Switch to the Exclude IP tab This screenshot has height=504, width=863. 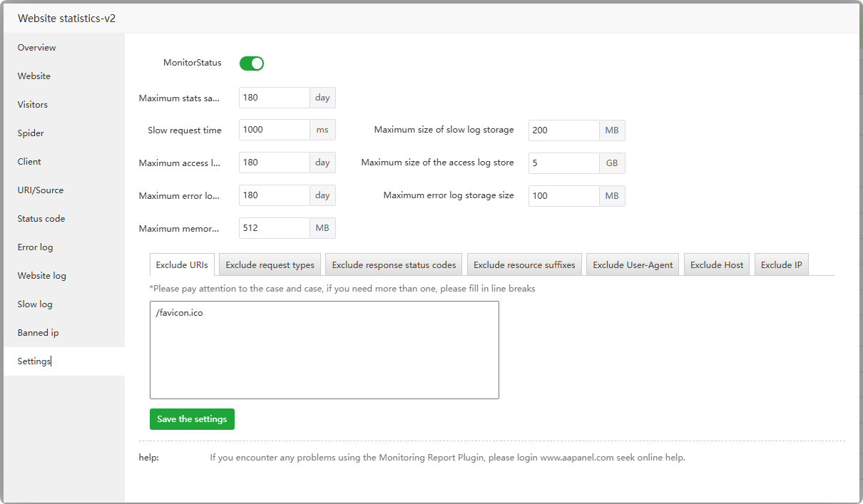click(x=781, y=265)
